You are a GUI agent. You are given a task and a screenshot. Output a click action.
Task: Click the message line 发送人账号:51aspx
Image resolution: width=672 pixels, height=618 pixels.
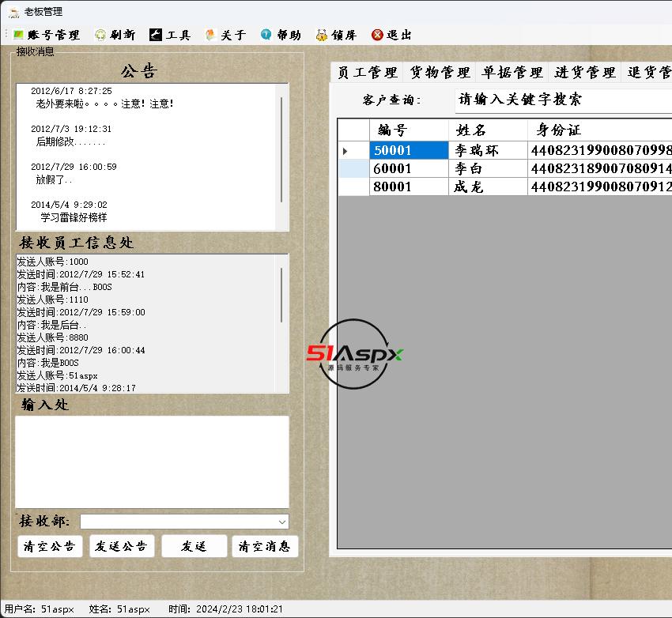click(x=58, y=375)
